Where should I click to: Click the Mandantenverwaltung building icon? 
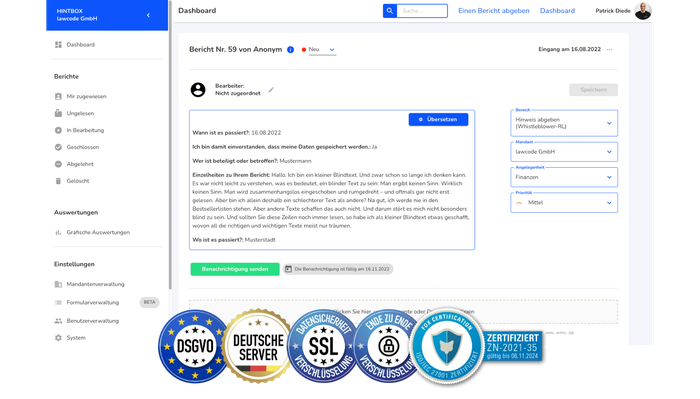[x=58, y=284]
